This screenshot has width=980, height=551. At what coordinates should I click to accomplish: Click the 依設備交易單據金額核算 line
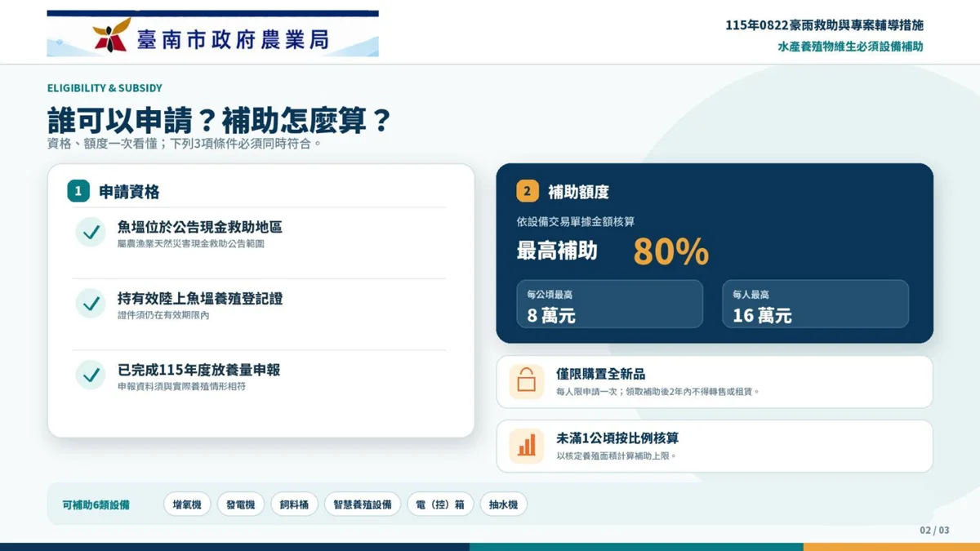point(576,221)
